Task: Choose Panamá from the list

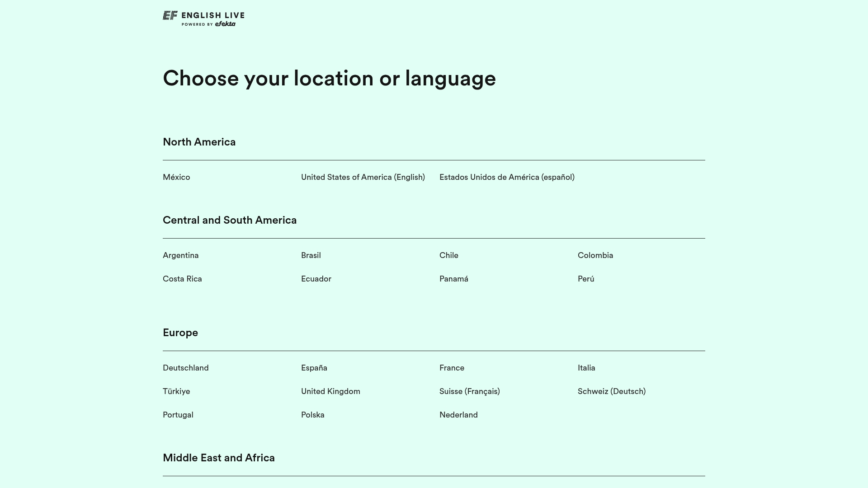Action: coord(454,279)
